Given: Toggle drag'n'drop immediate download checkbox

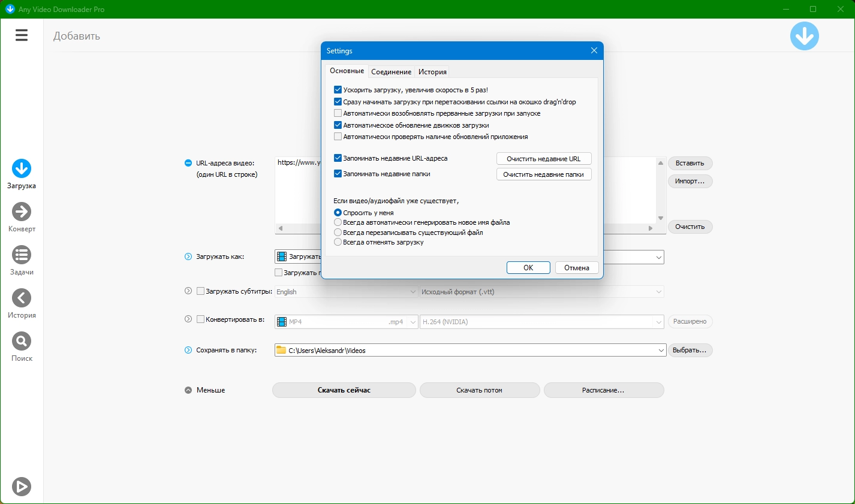Looking at the screenshot, I should [338, 102].
